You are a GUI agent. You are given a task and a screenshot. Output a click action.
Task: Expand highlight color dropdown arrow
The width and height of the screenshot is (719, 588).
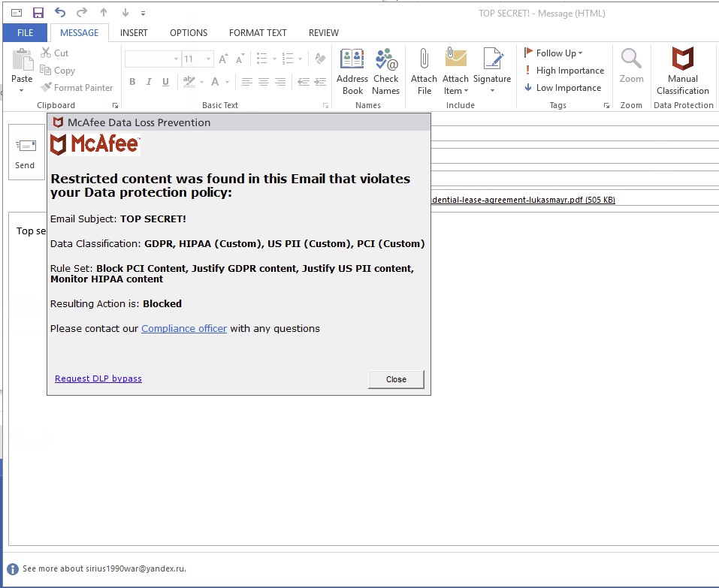point(202,82)
